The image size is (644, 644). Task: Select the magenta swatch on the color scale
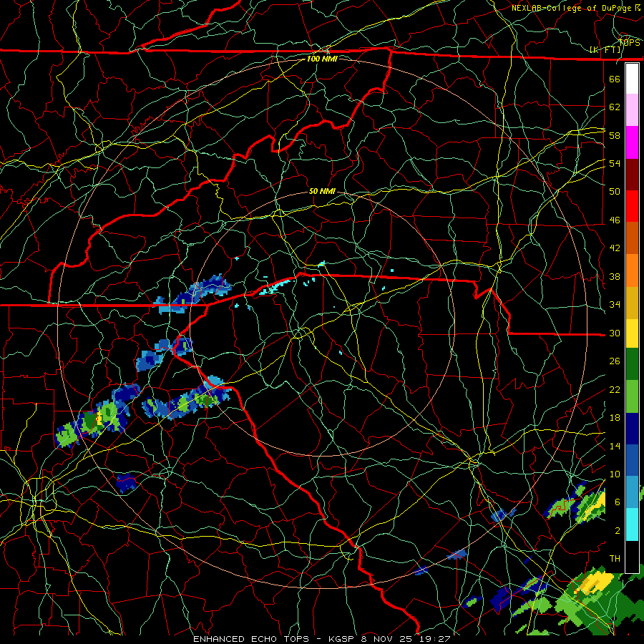632,142
